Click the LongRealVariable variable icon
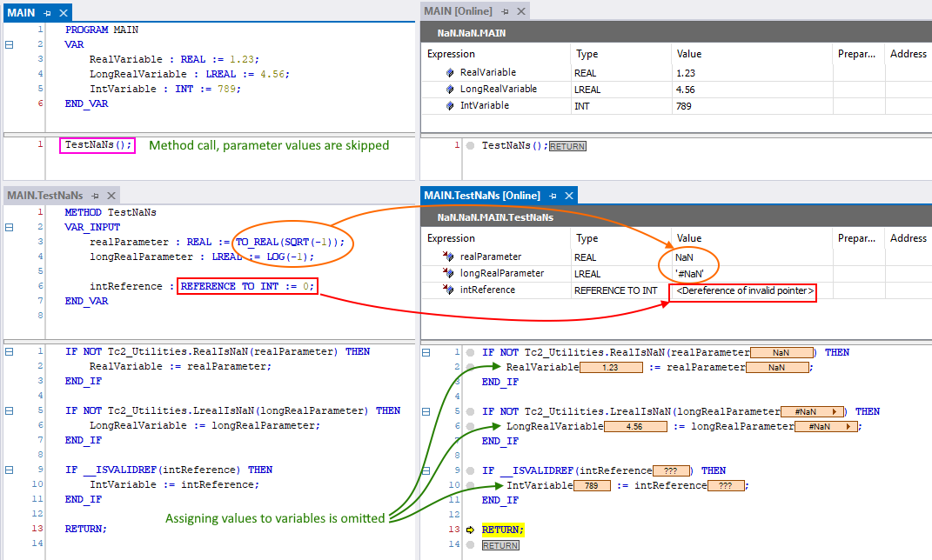The height and width of the screenshot is (560, 932). 450,89
